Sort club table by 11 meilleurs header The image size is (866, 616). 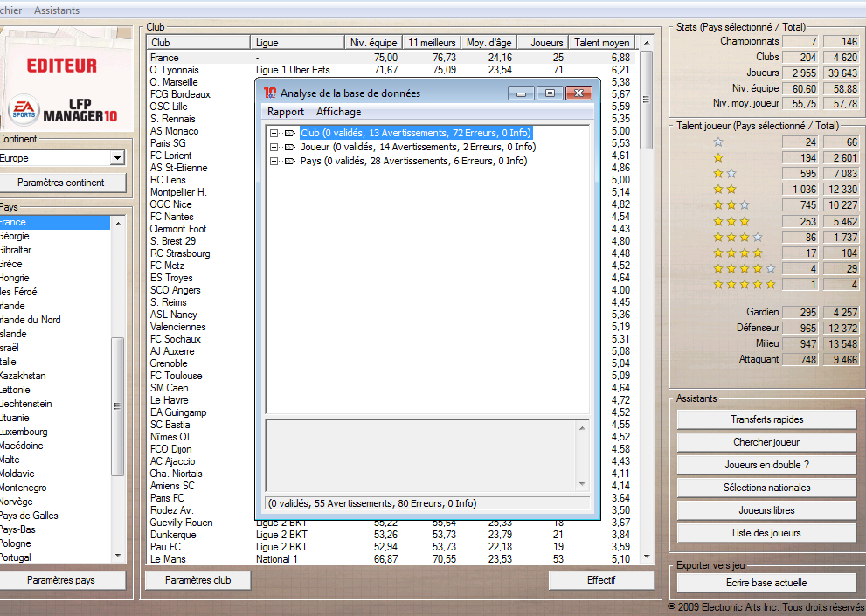(432, 43)
